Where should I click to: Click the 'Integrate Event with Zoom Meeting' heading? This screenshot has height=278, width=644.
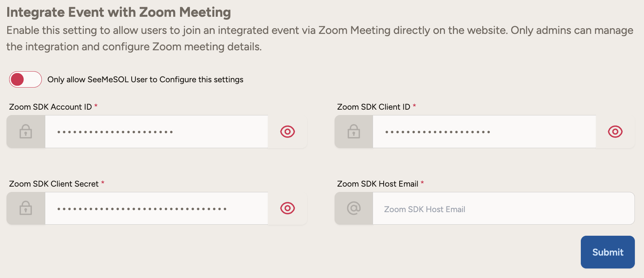point(118,12)
